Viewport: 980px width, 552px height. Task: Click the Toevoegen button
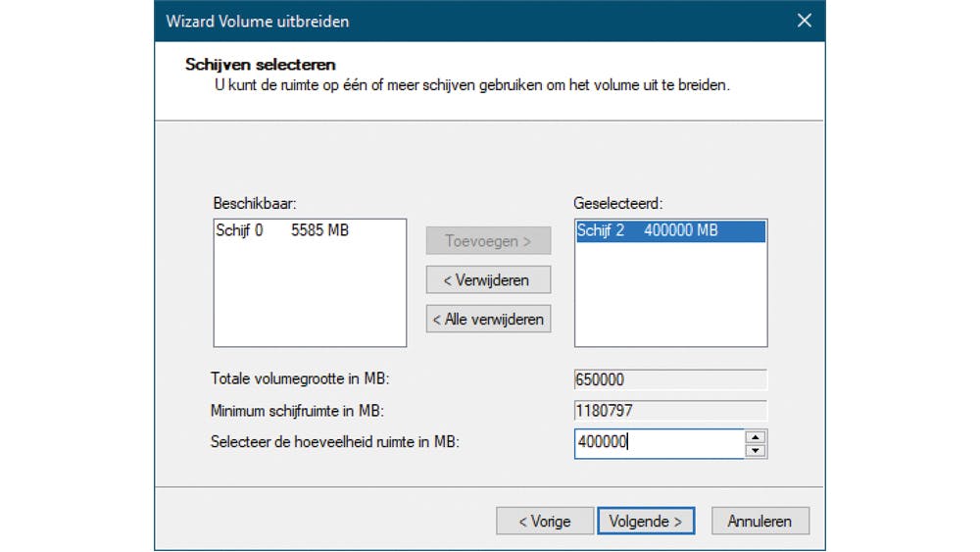pyautogui.click(x=488, y=241)
